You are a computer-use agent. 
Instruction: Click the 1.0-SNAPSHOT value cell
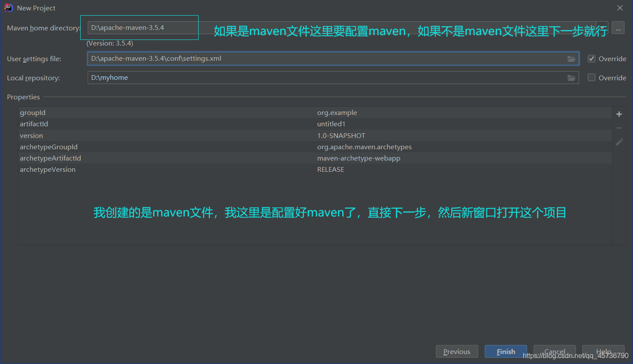pos(341,135)
